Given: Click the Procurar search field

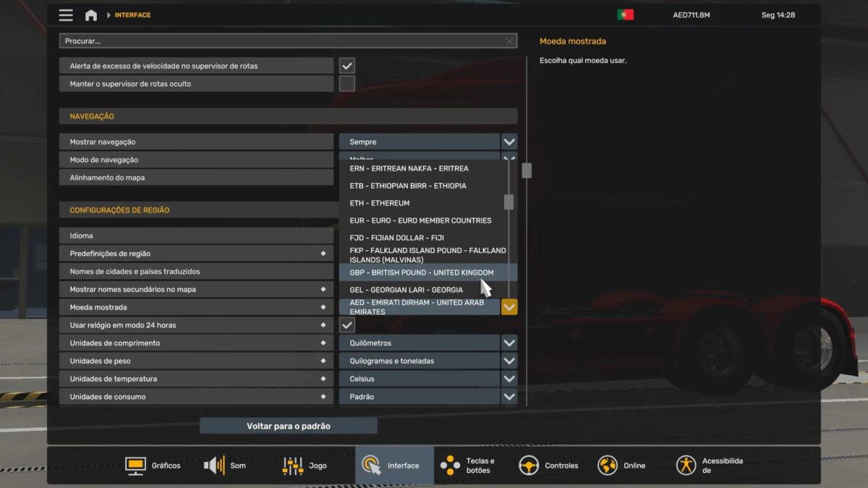Looking at the screenshot, I should pos(282,41).
